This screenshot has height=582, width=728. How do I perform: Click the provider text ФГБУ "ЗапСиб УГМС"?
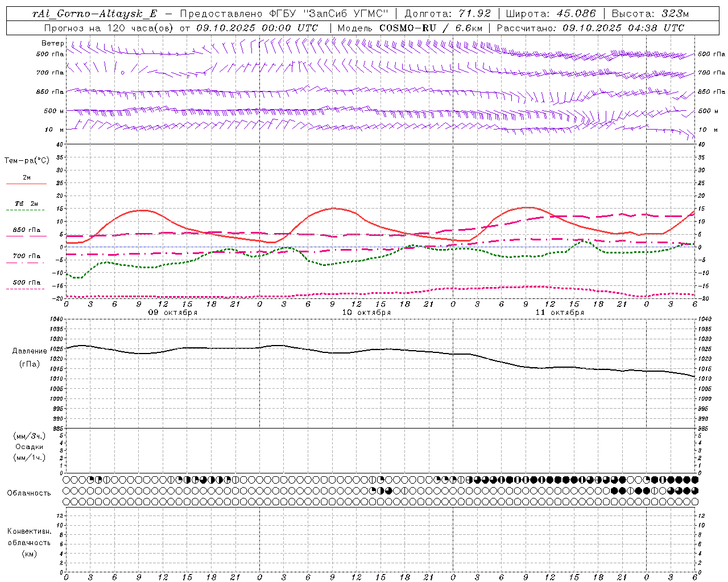329,14
